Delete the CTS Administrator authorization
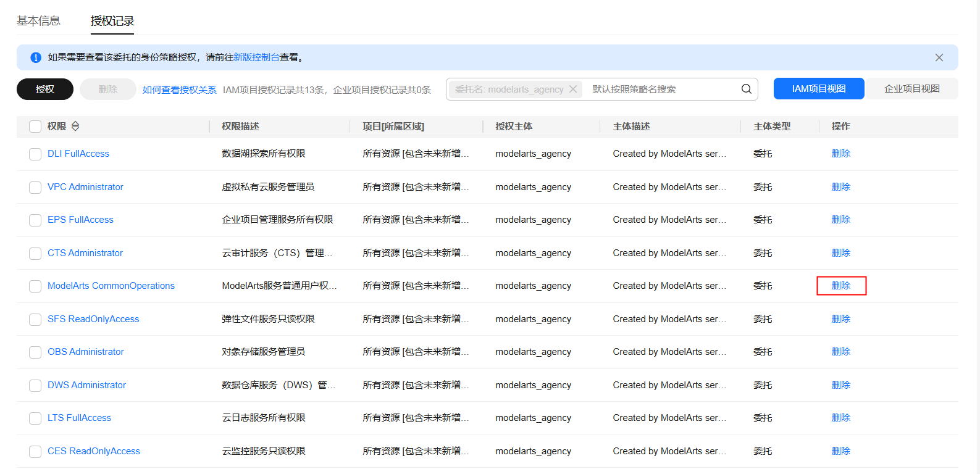Viewport: 980px width, 474px height. pos(841,253)
